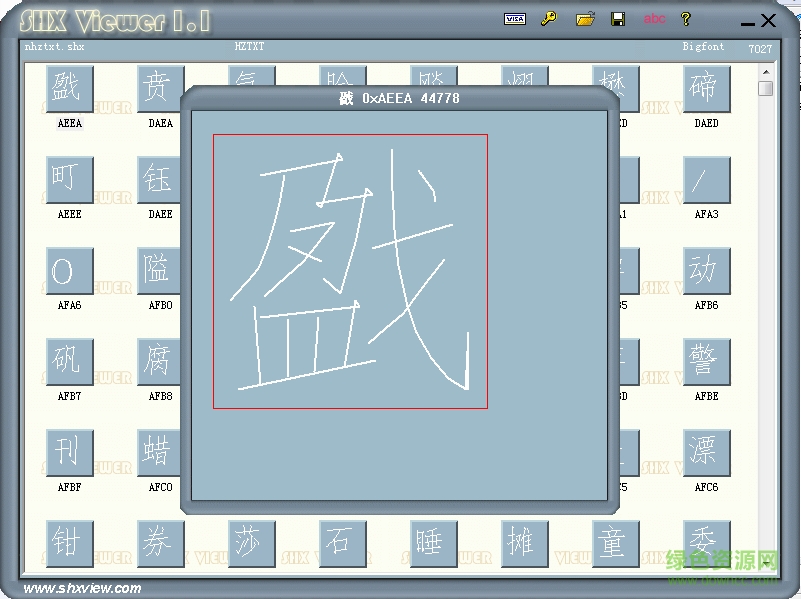Select the glyph thumbnail labeled AFBF
Screen dimensions: 801x599
point(67,452)
